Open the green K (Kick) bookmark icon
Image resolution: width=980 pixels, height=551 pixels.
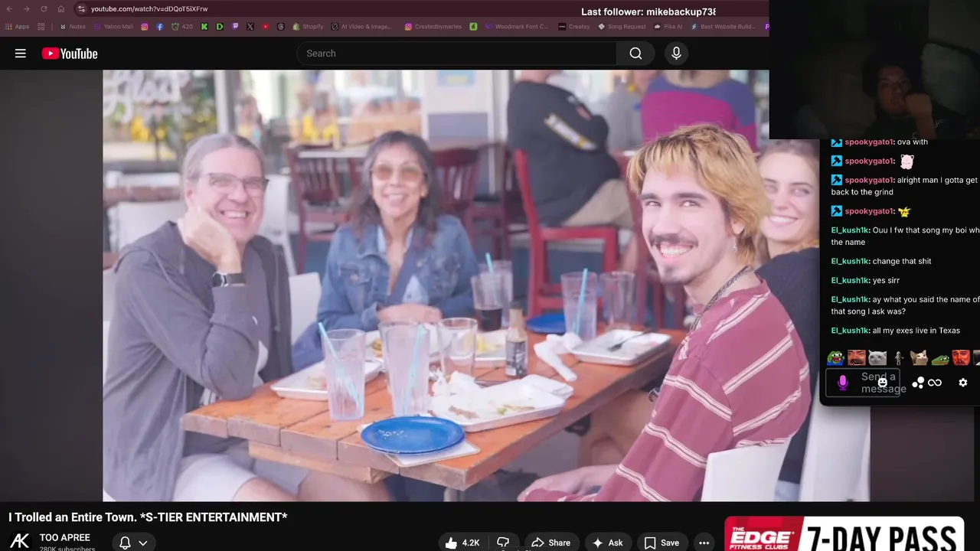point(204,26)
